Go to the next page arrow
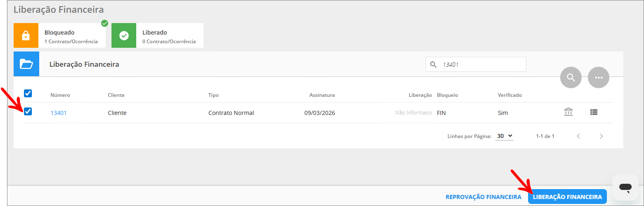Screen dimensions: 644x206 [x=601, y=136]
